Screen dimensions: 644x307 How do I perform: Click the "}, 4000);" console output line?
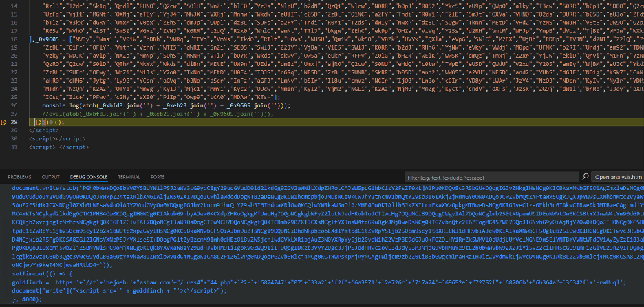click(27, 299)
